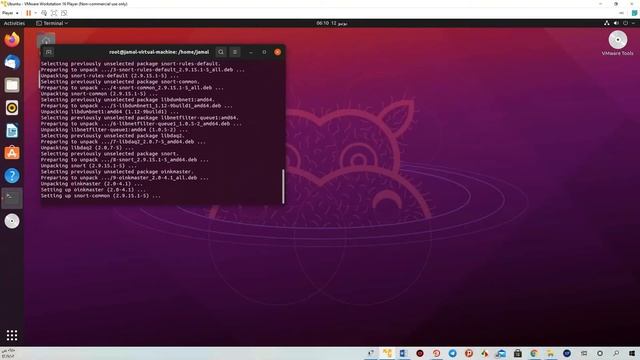The width and height of the screenshot is (640, 360).
Task: Click the volume icon in the top bar
Action: [616, 23]
